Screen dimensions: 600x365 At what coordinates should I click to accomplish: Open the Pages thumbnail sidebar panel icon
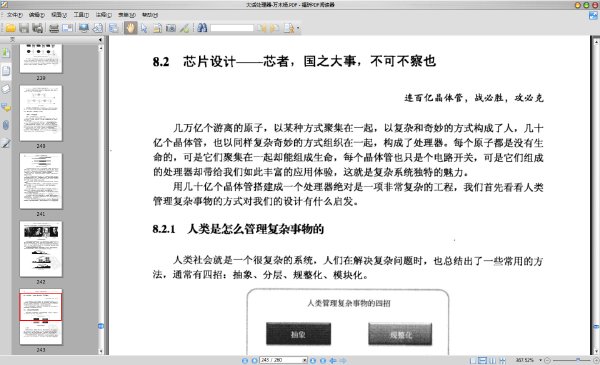(x=6, y=71)
